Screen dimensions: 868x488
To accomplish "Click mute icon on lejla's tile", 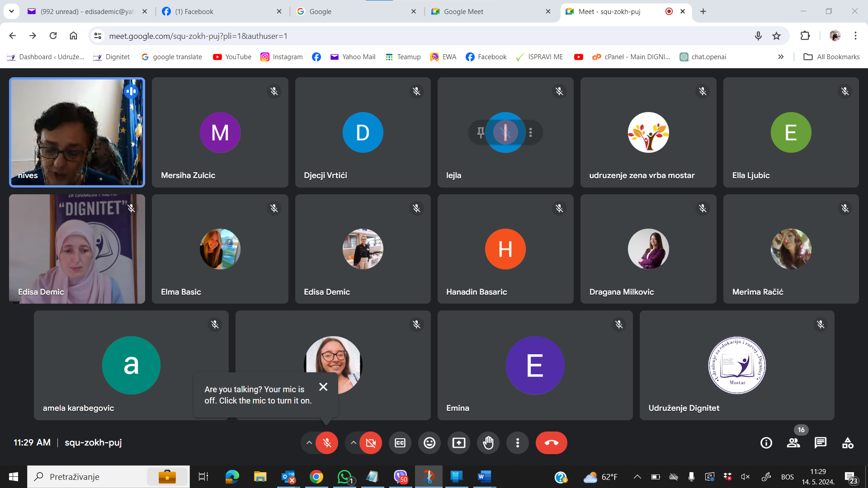I will tap(505, 132).
